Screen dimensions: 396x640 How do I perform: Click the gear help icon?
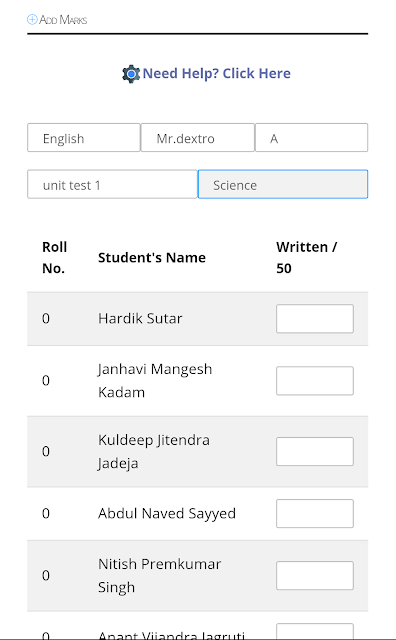[x=131, y=74]
